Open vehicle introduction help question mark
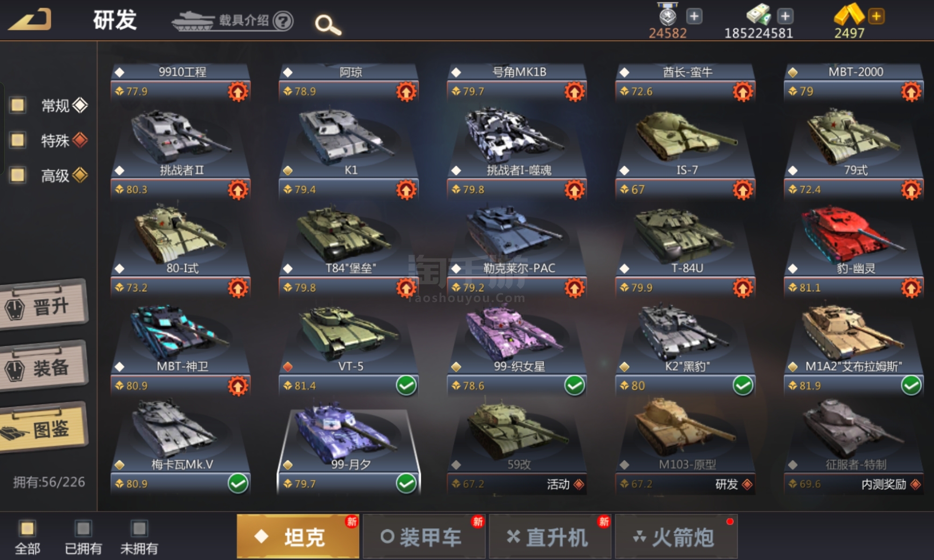This screenshot has height=560, width=934. [x=283, y=21]
